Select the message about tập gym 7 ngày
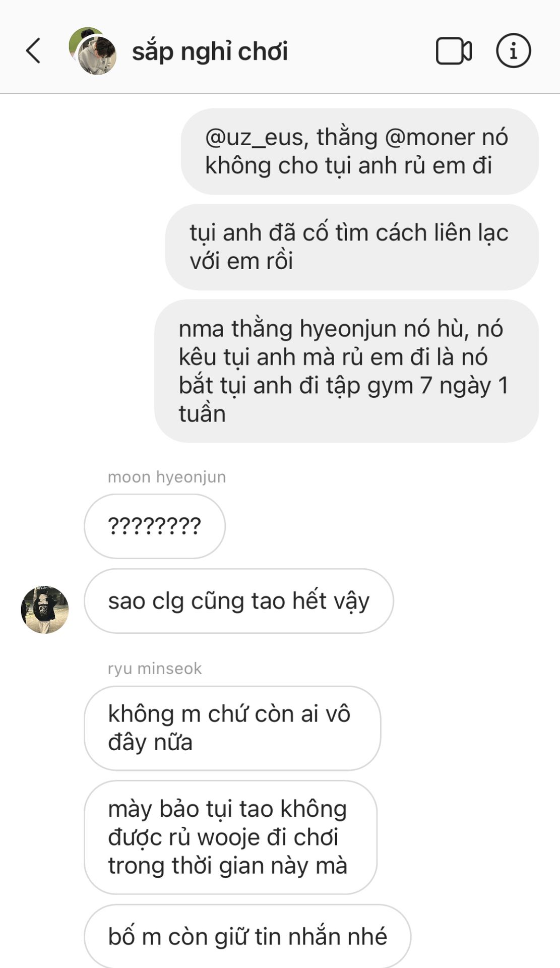 pyautogui.click(x=346, y=371)
